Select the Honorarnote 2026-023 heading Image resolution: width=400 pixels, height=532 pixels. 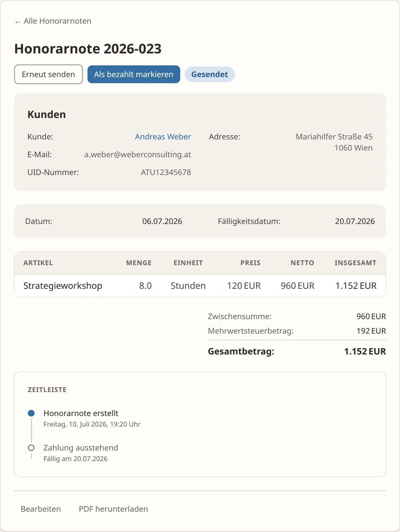click(88, 49)
